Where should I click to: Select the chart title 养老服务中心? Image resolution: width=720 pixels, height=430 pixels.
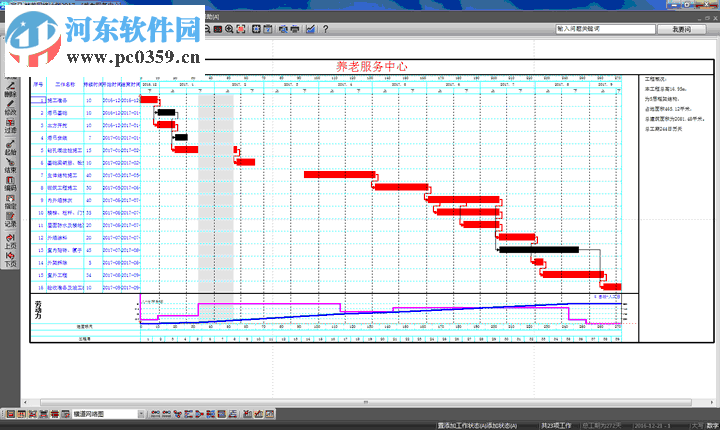pyautogui.click(x=371, y=67)
